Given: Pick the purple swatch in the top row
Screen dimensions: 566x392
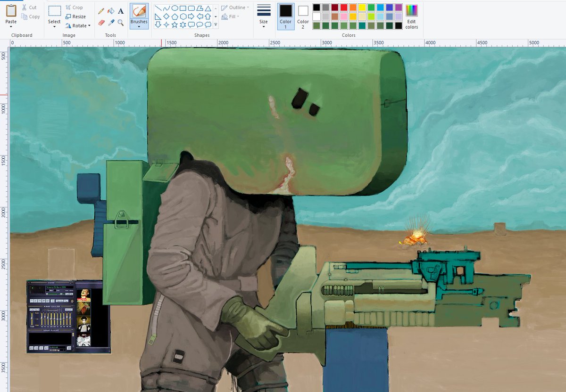Looking at the screenshot, I should (399, 8).
